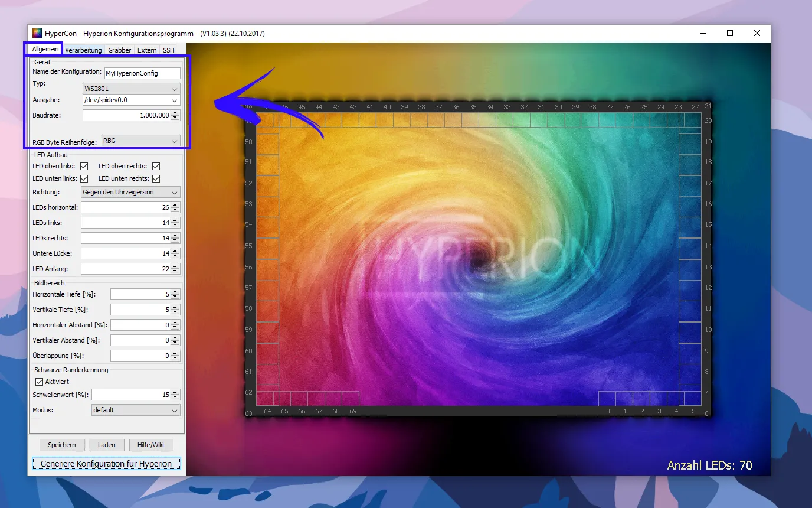The width and height of the screenshot is (812, 508).
Task: Open the SSH tab
Action: (x=169, y=50)
